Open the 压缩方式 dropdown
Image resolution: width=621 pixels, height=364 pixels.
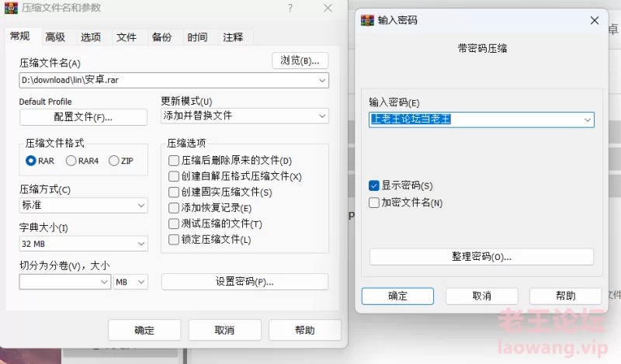(x=83, y=206)
